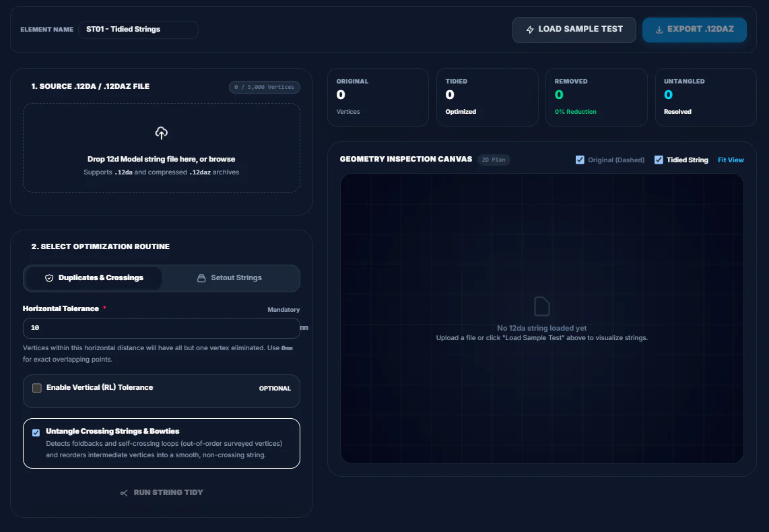Click the empty file icon in canvas
The width and height of the screenshot is (769, 532).
pos(542,306)
